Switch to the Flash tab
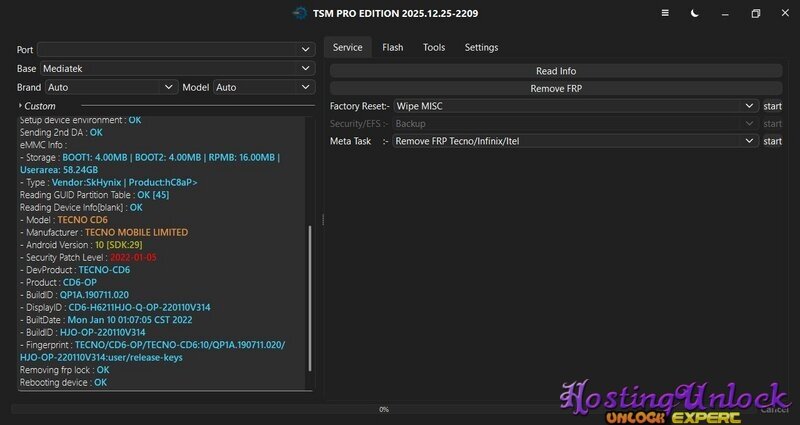Viewport: 800px width, 425px height. 392,47
